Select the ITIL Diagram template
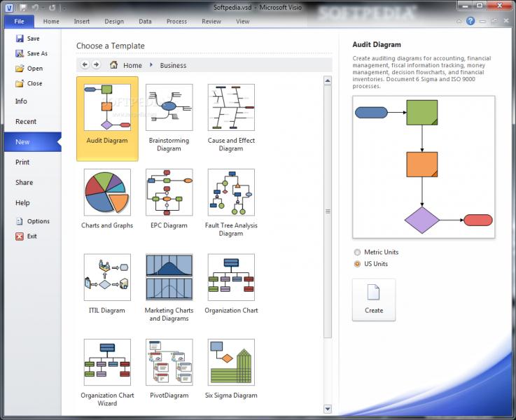This screenshot has height=420, width=516. (107, 277)
